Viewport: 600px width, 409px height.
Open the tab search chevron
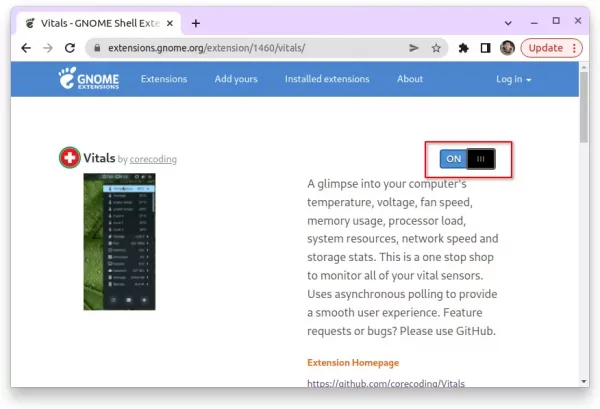point(508,23)
